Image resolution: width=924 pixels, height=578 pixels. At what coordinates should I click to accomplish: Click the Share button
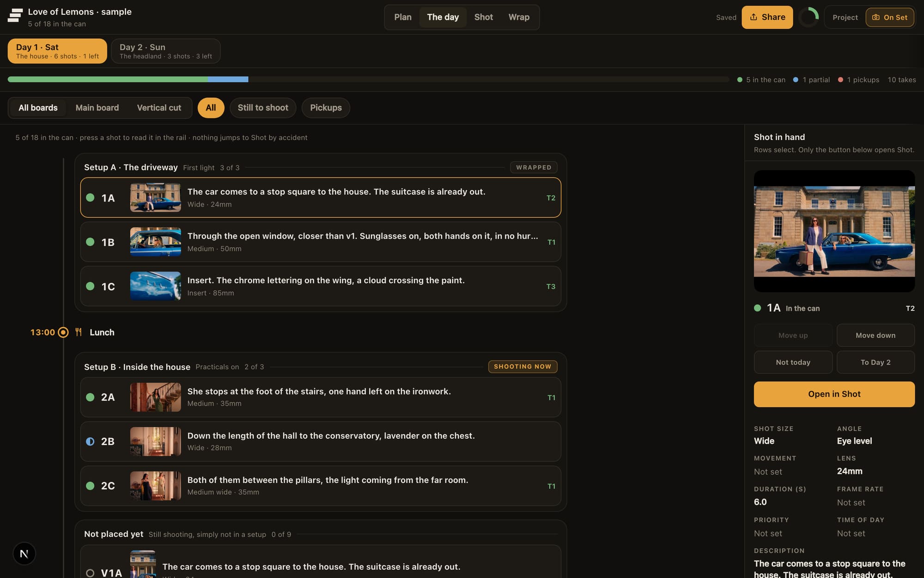767,17
